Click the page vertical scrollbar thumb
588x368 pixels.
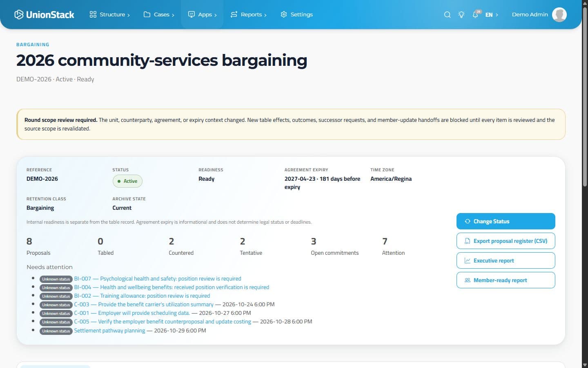point(585,96)
